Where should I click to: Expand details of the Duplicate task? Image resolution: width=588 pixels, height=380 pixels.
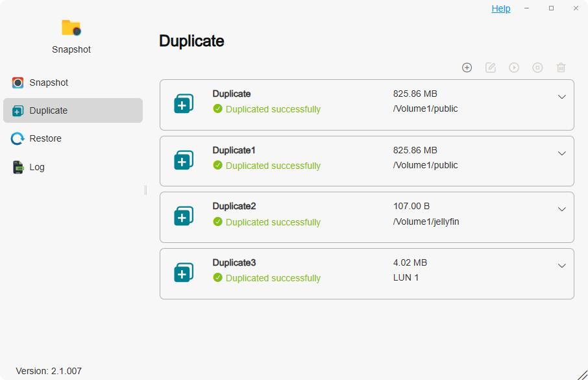click(x=562, y=96)
